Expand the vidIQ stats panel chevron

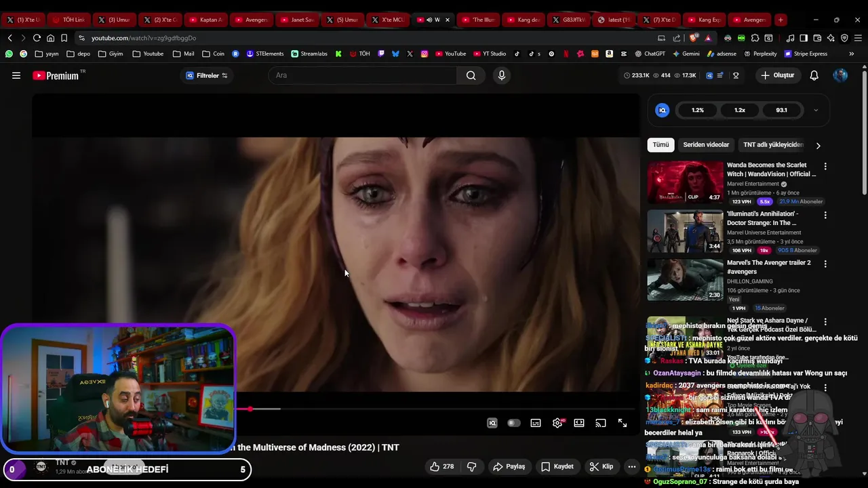tap(816, 110)
